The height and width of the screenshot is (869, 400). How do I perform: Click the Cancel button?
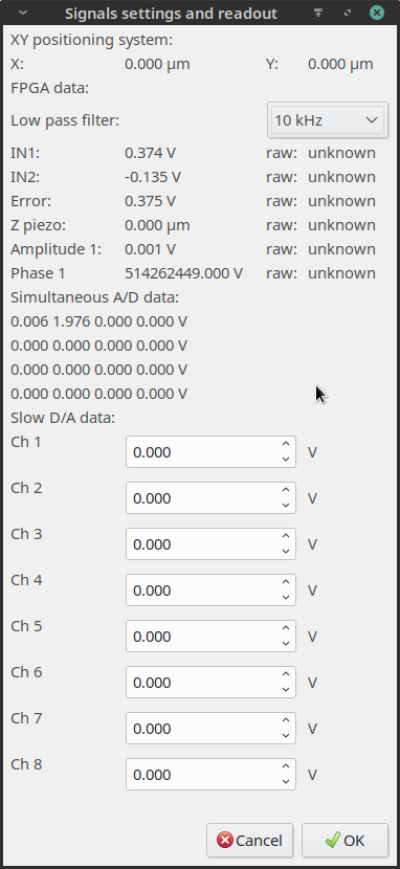click(249, 840)
